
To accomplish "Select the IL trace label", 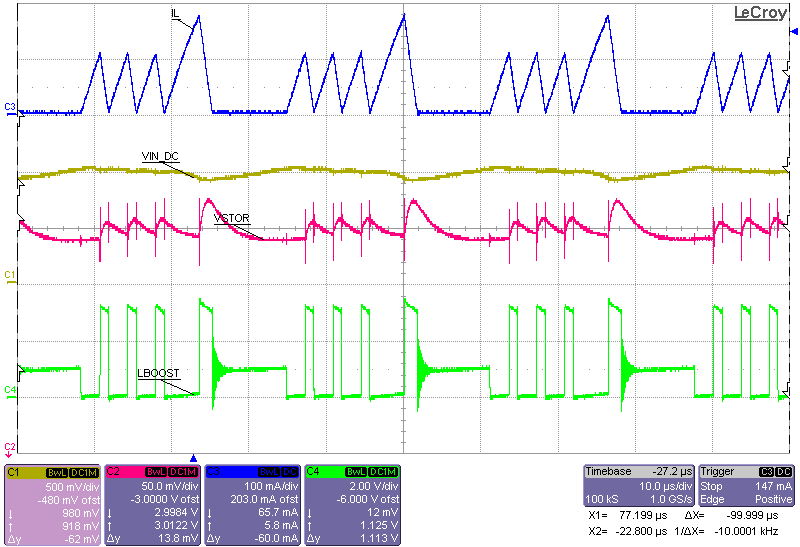I will [176, 14].
